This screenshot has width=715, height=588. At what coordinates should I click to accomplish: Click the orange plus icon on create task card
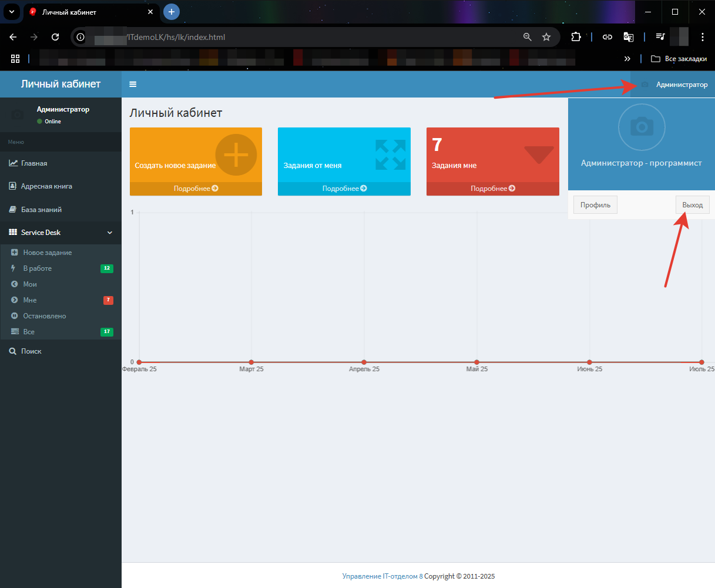236,154
